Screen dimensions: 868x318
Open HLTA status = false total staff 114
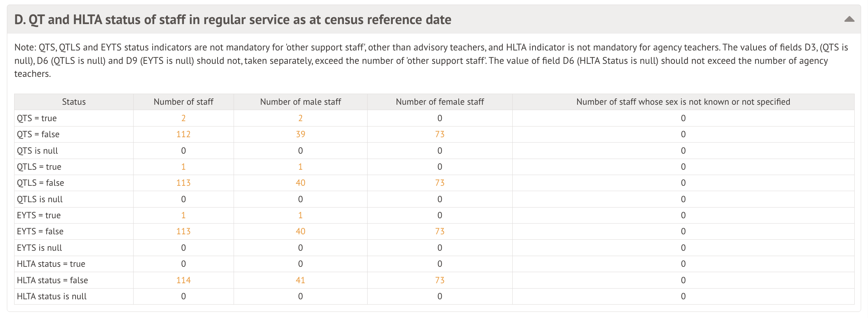(183, 280)
